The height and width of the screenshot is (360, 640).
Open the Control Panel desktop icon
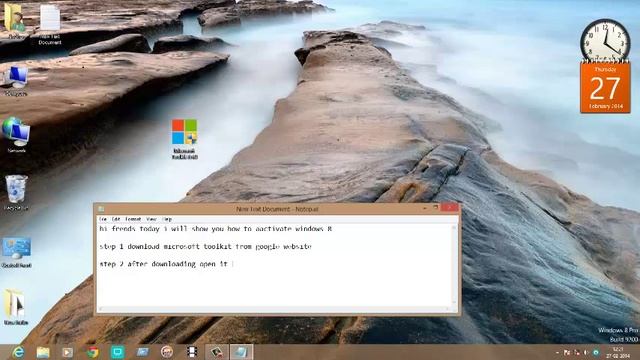pos(16,252)
